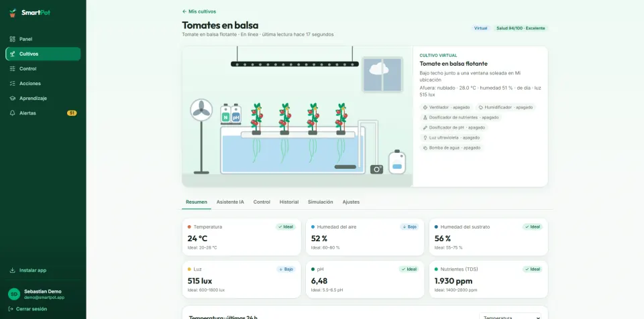
Task: Open Aprendizaje in the sidebar
Action: pos(43,98)
